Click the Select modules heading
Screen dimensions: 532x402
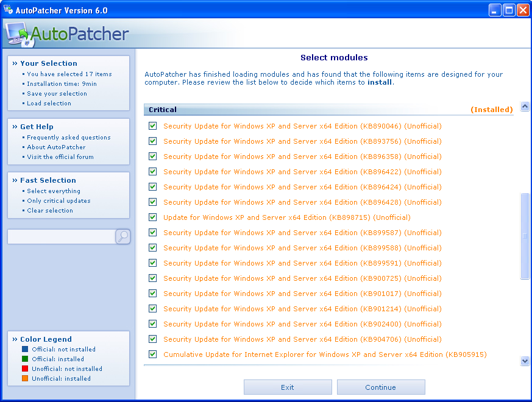click(x=334, y=58)
